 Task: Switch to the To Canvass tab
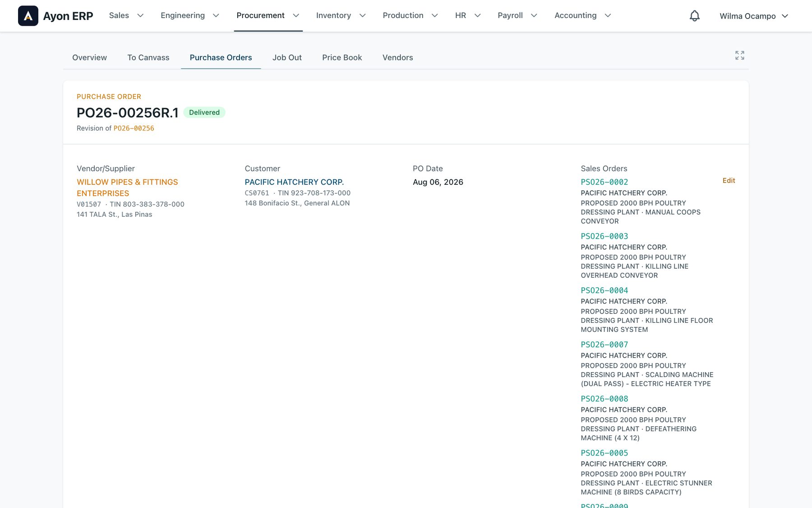tap(148, 57)
